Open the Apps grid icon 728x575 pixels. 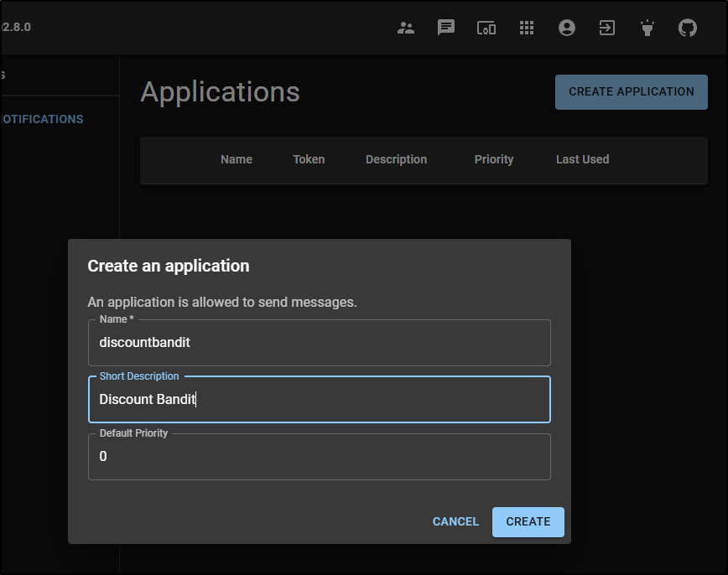click(527, 28)
